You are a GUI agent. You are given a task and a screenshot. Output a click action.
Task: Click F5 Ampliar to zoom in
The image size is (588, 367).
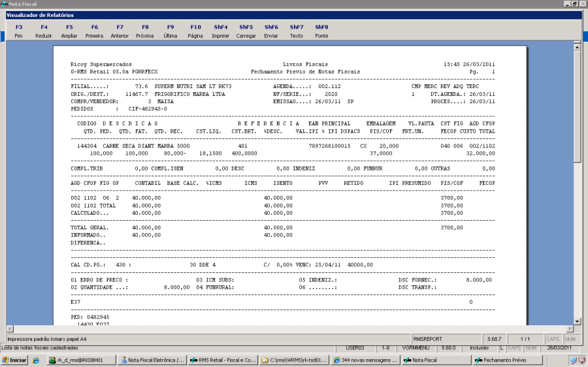69,31
